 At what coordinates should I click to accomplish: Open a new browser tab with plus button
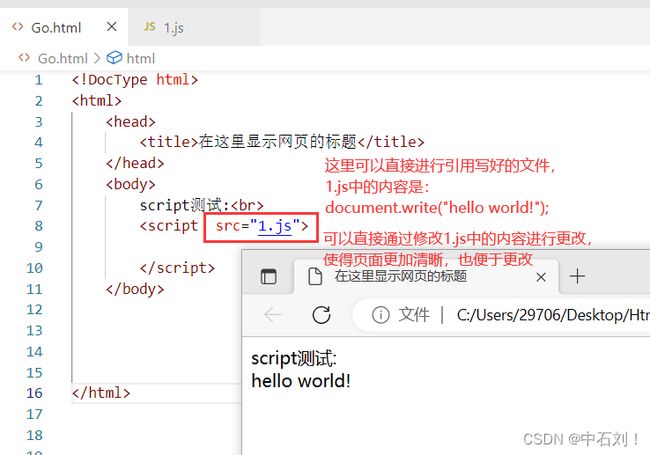click(x=577, y=276)
